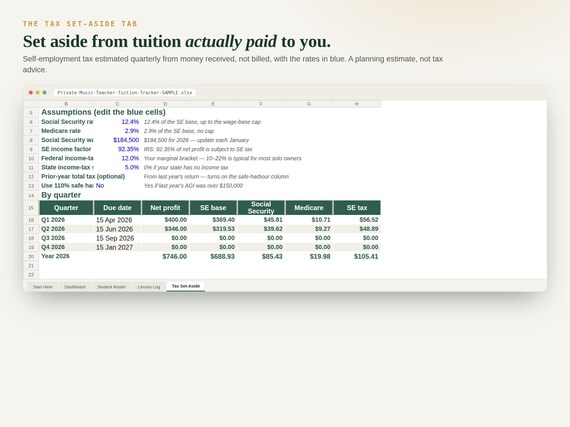The image size is (570, 427).
Task: Click the Q2 SE tax $48.89
Action: [x=357, y=229]
